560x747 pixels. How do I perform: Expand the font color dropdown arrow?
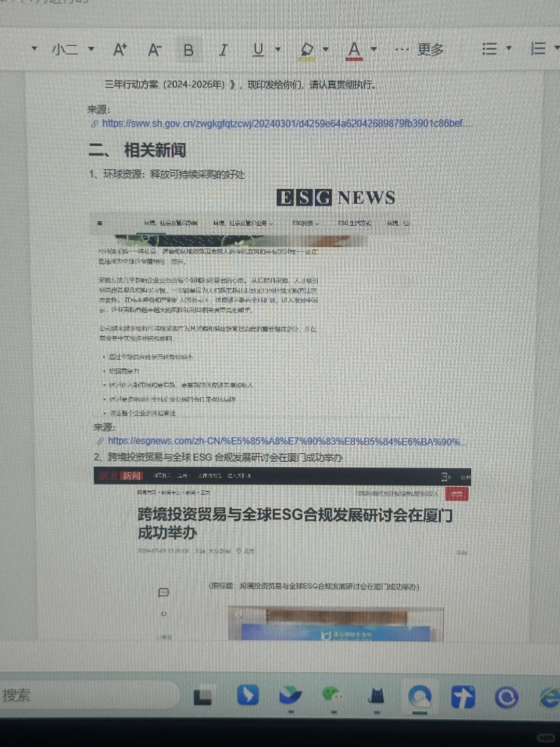point(373,48)
